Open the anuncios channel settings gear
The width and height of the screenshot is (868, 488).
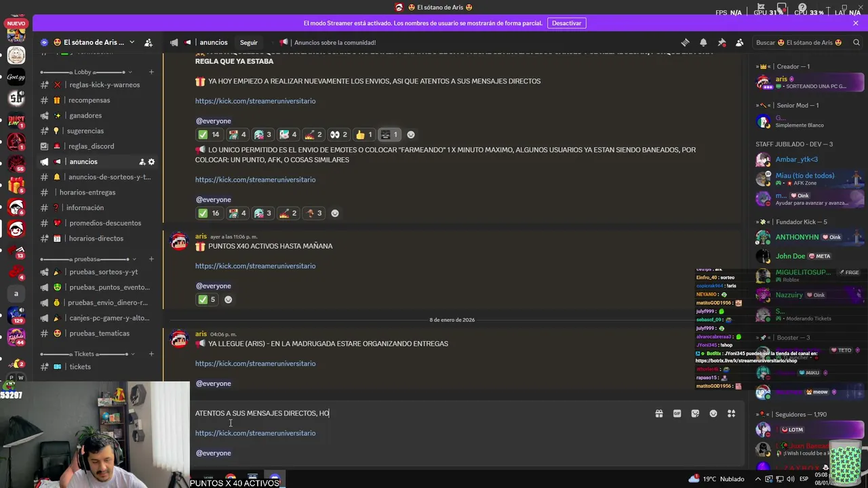click(151, 162)
